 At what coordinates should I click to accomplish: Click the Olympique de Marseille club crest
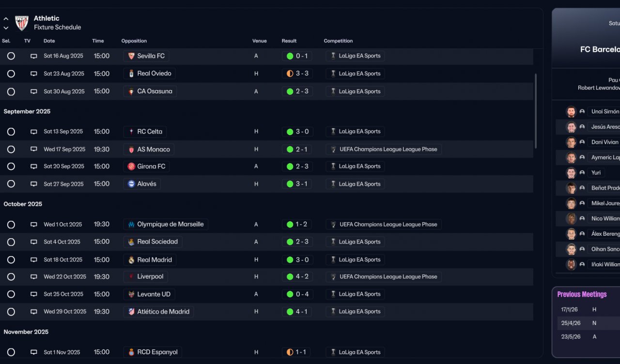131,225
